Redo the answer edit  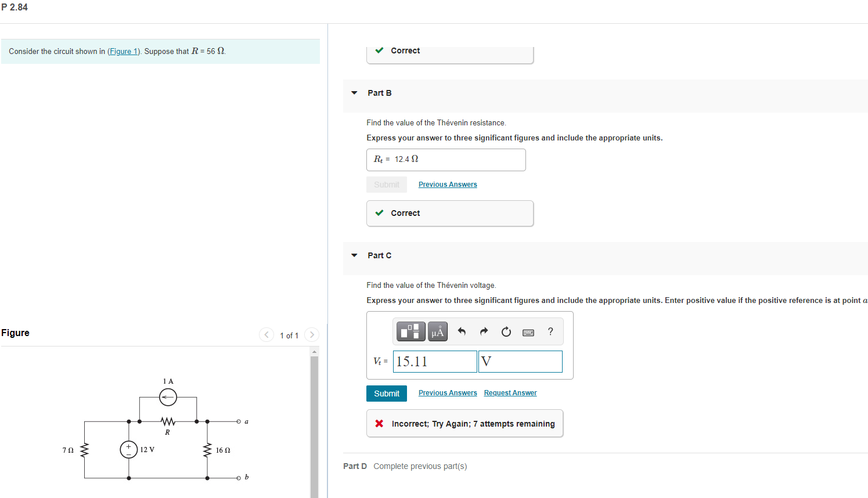[484, 331]
